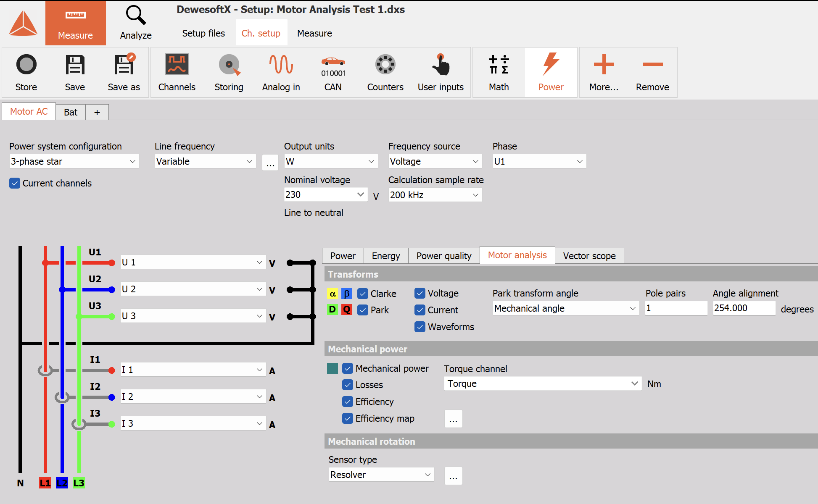This screenshot has height=504, width=818.
Task: Click the Angle alignment input field
Action: coord(744,308)
